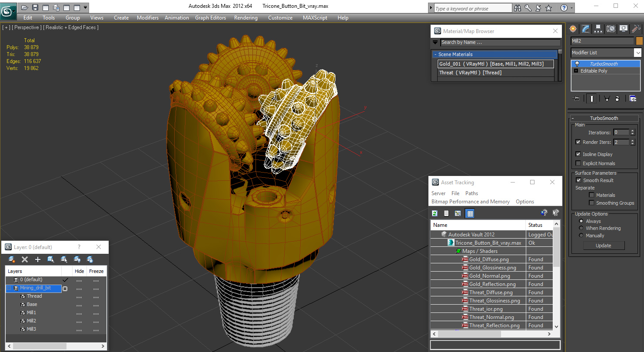Toggle Render Iters checkbox
Screen dimensions: 644x352
(x=578, y=142)
